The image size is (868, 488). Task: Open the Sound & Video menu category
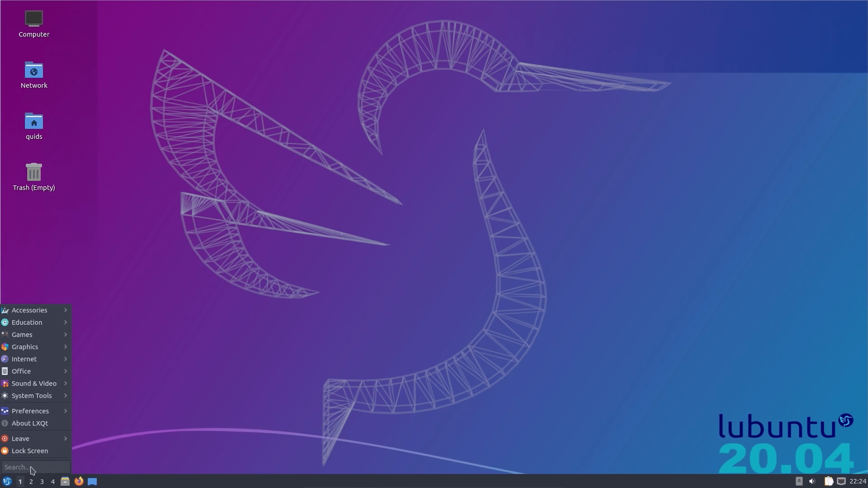36,383
